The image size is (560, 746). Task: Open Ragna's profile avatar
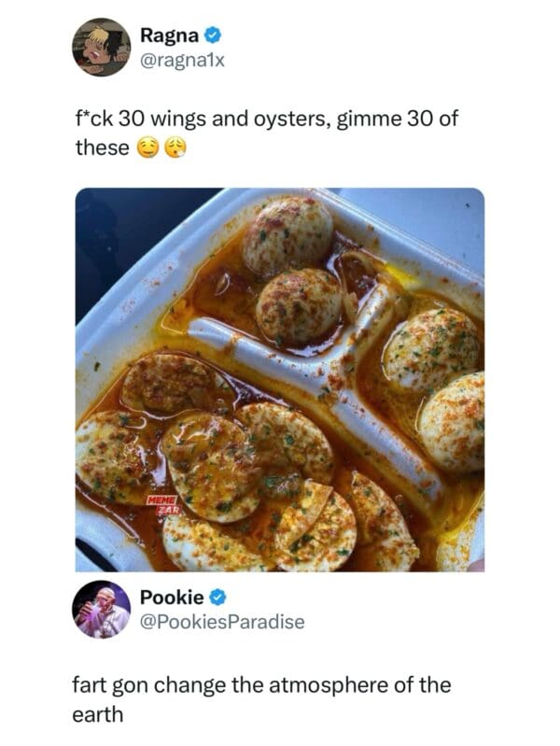pos(102,48)
